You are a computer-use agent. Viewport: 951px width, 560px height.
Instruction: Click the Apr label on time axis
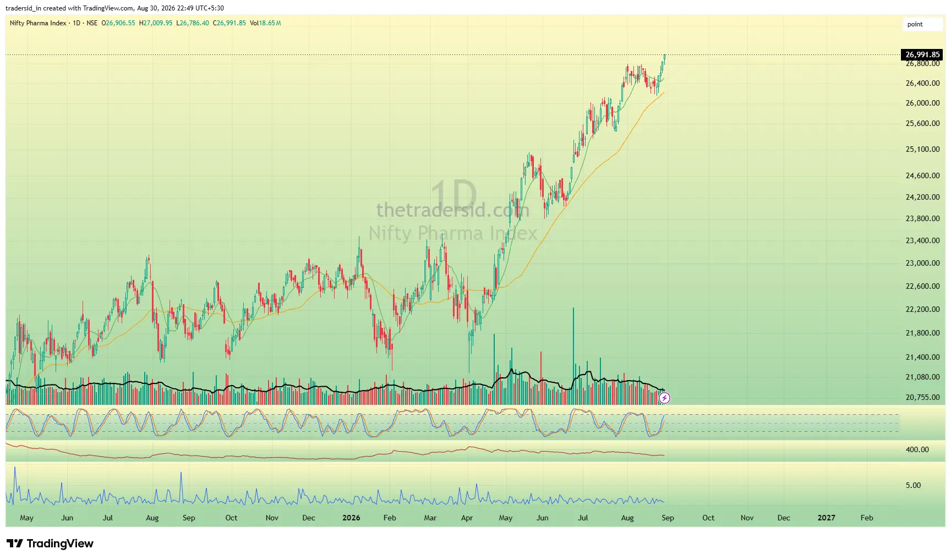[467, 518]
